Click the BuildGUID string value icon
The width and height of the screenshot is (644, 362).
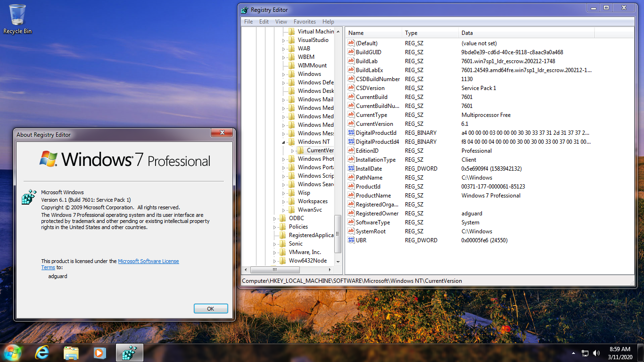tap(351, 52)
